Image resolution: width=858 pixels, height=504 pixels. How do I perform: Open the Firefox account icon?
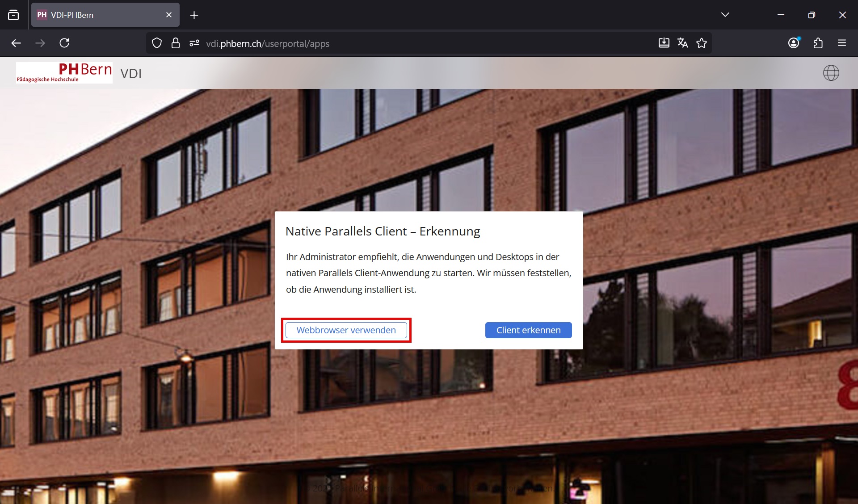794,43
